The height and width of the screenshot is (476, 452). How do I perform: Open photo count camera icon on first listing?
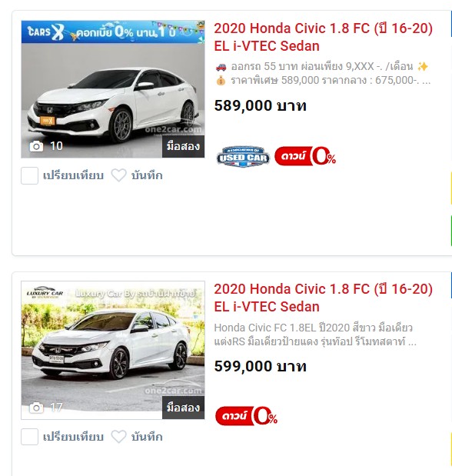click(x=36, y=146)
